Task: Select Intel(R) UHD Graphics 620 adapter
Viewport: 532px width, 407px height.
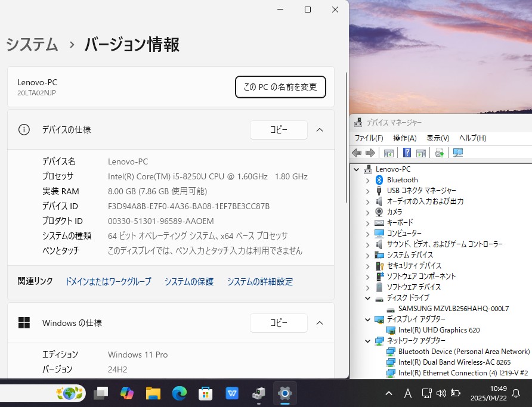Action: click(439, 330)
